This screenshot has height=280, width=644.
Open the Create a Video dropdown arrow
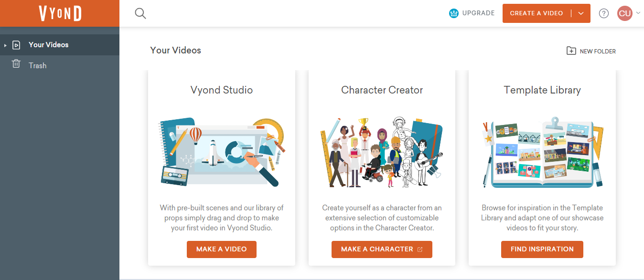(581, 13)
